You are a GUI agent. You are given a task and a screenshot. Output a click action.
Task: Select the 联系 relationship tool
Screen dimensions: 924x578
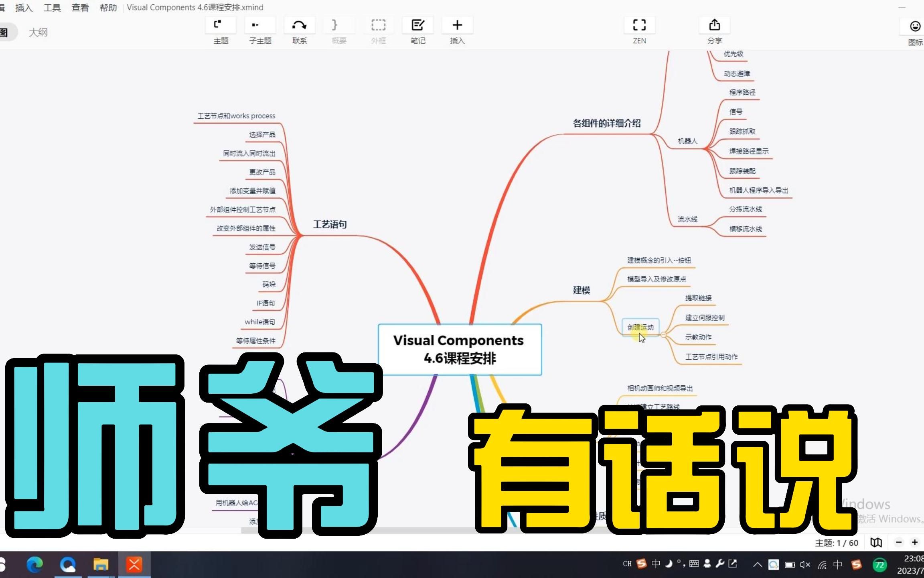tap(299, 31)
